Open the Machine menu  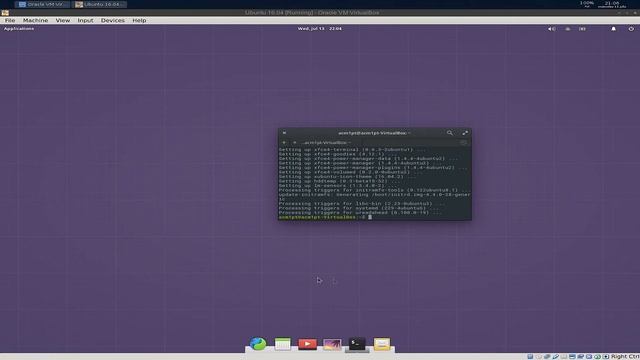[35, 20]
